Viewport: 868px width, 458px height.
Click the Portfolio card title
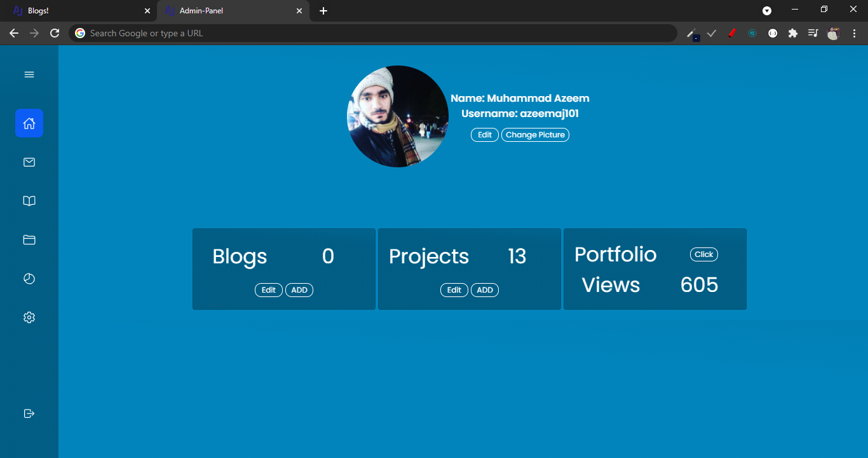pos(616,254)
